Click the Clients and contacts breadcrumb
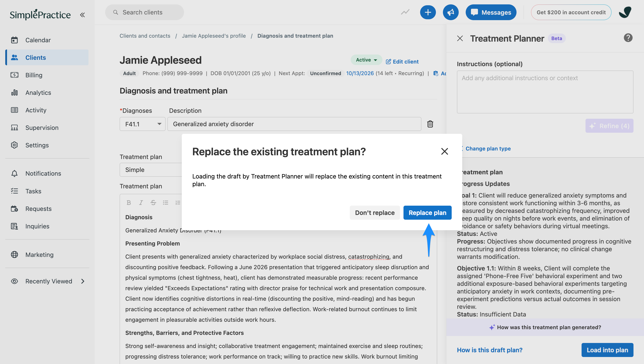This screenshot has height=364, width=644. (145, 36)
